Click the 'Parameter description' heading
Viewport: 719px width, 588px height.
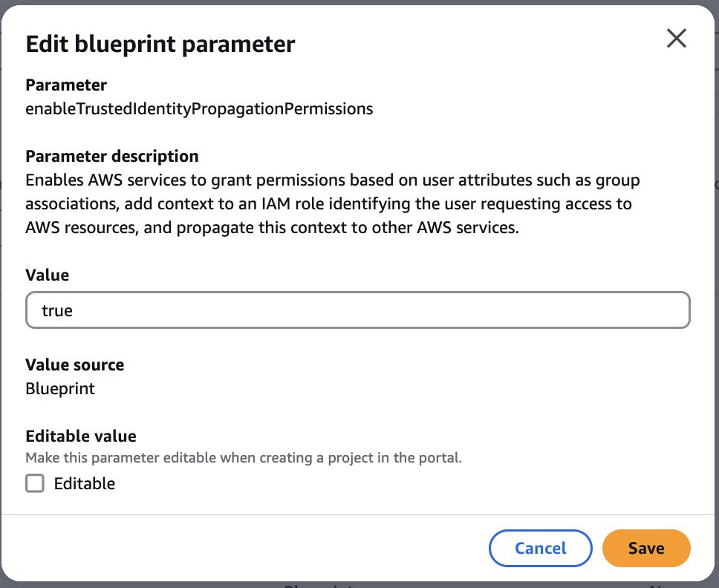coord(112,157)
